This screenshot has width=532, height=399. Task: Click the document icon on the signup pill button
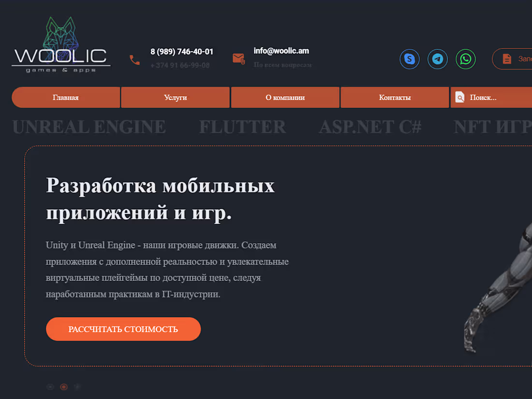coord(507,59)
